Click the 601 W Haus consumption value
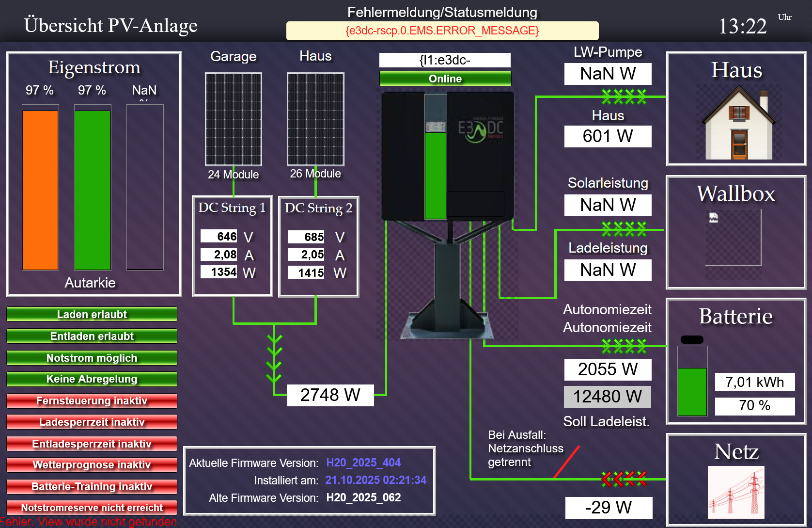 tap(608, 136)
